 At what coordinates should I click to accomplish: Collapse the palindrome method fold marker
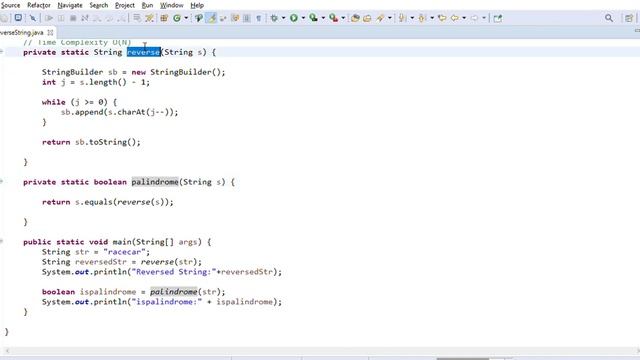click(2, 181)
